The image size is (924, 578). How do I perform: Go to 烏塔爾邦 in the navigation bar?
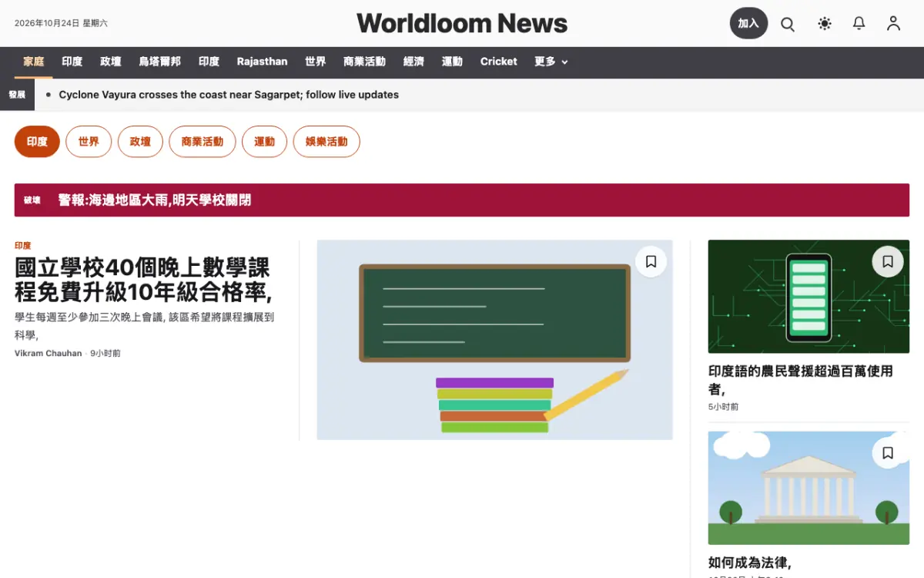[x=159, y=62]
